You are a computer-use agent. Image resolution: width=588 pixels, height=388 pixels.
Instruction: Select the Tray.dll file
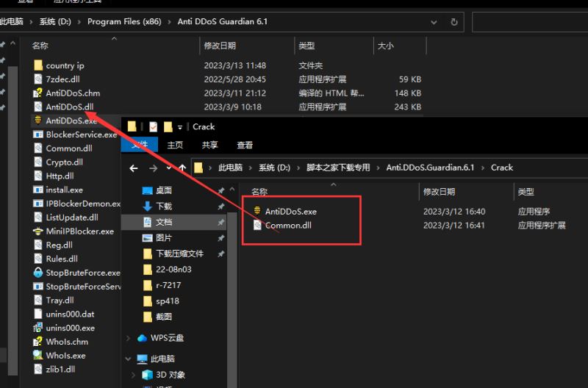click(60, 301)
